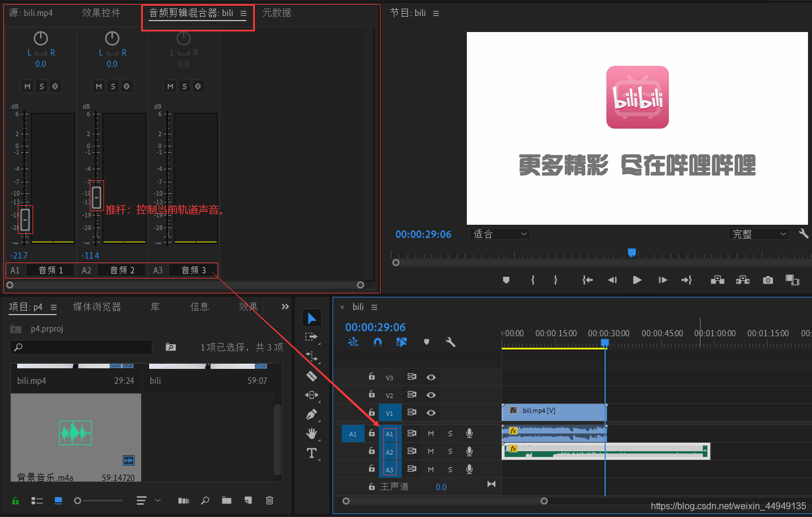
Task: Lock video track V2
Action: pyautogui.click(x=371, y=395)
